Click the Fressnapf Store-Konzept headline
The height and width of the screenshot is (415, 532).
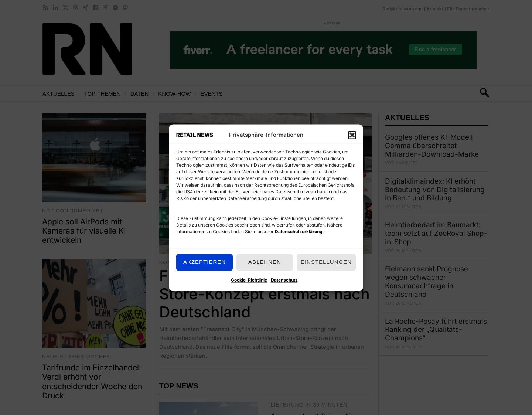265,294
